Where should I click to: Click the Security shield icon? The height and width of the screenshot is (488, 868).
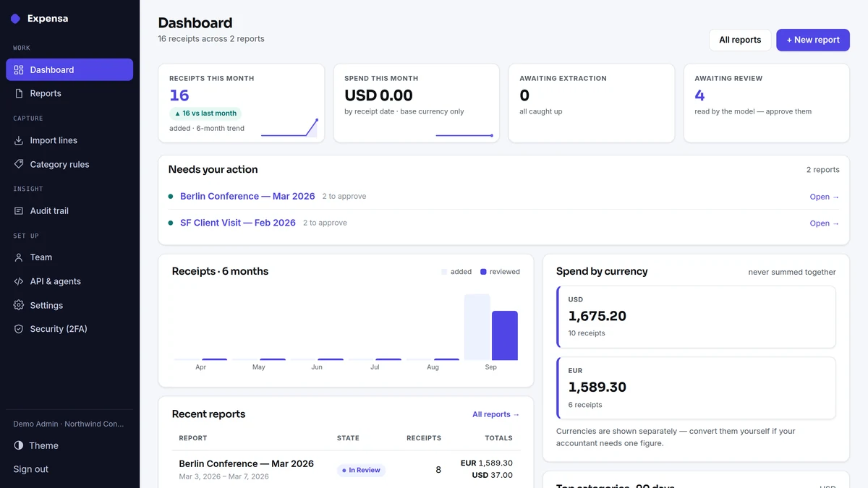point(19,329)
